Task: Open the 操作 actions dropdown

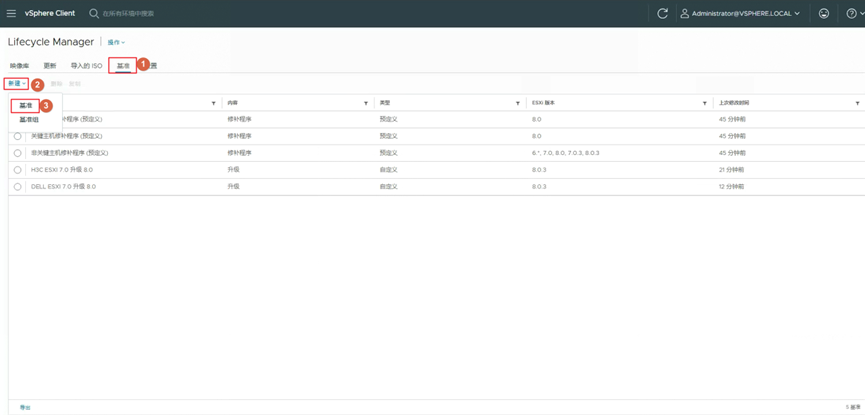Action: 116,42
